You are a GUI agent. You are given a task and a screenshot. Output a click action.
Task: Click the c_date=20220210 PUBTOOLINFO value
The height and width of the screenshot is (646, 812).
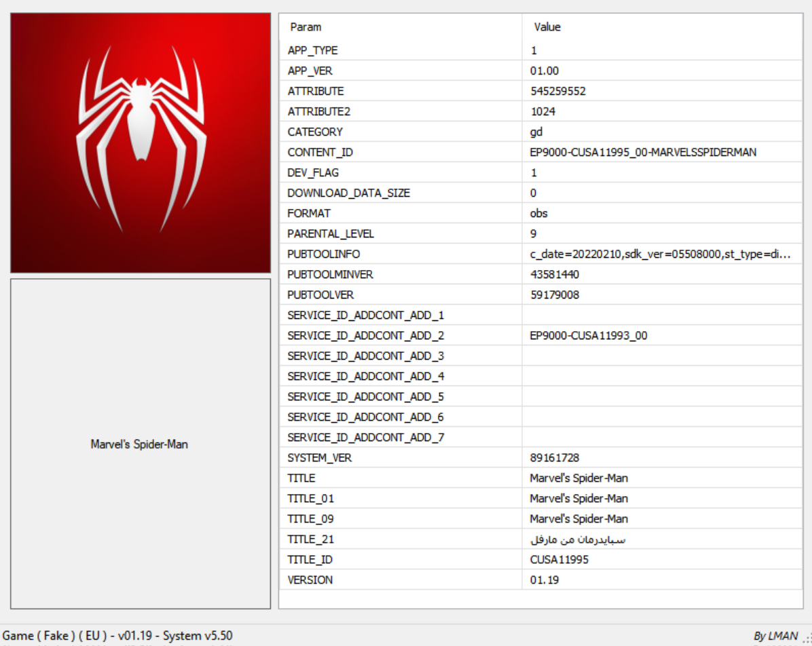pos(661,254)
